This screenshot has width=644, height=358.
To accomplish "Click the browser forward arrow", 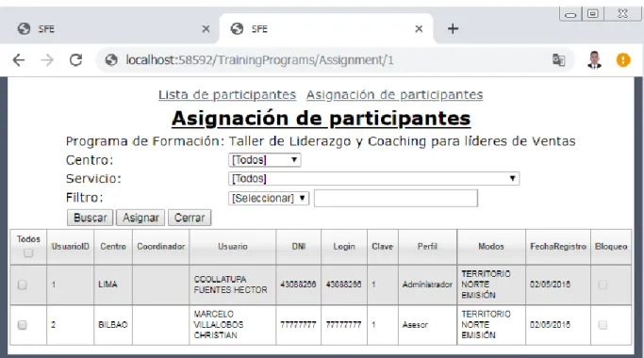I will tap(47, 60).
